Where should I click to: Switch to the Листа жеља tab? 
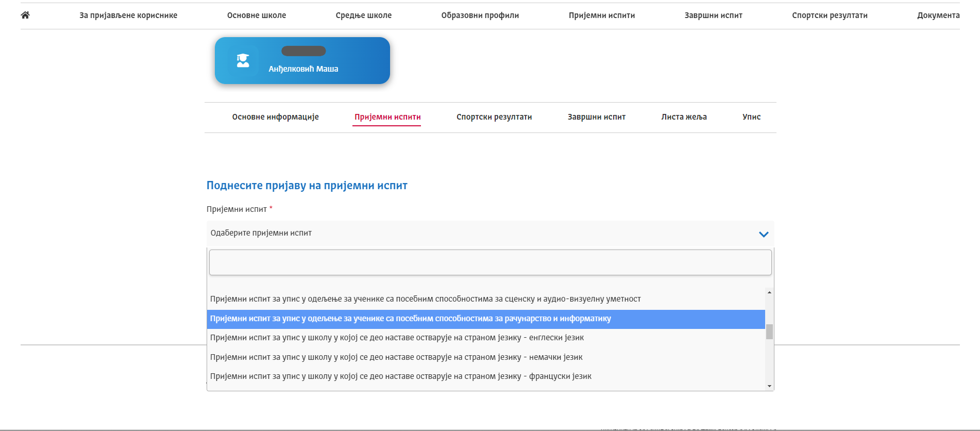(x=684, y=117)
